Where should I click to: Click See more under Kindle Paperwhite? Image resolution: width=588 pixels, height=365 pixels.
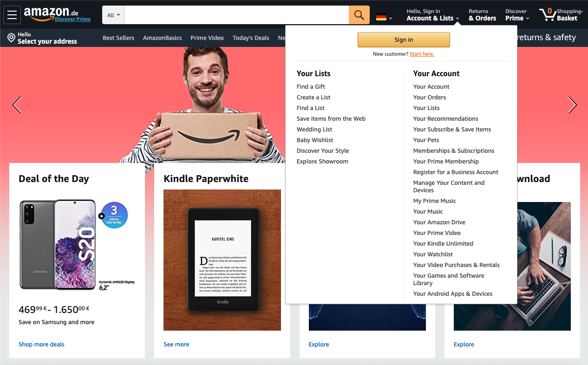176,344
